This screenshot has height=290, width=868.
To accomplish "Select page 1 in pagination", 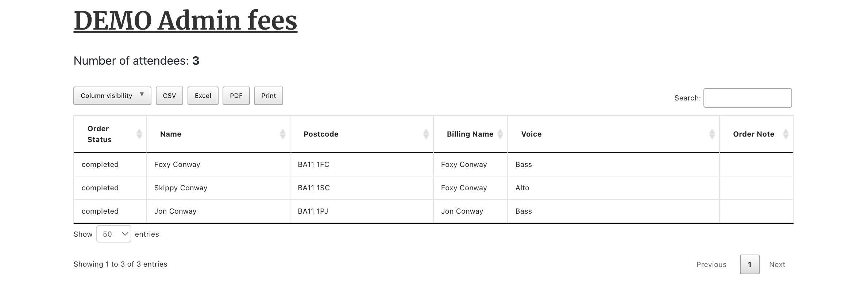I will [x=749, y=264].
